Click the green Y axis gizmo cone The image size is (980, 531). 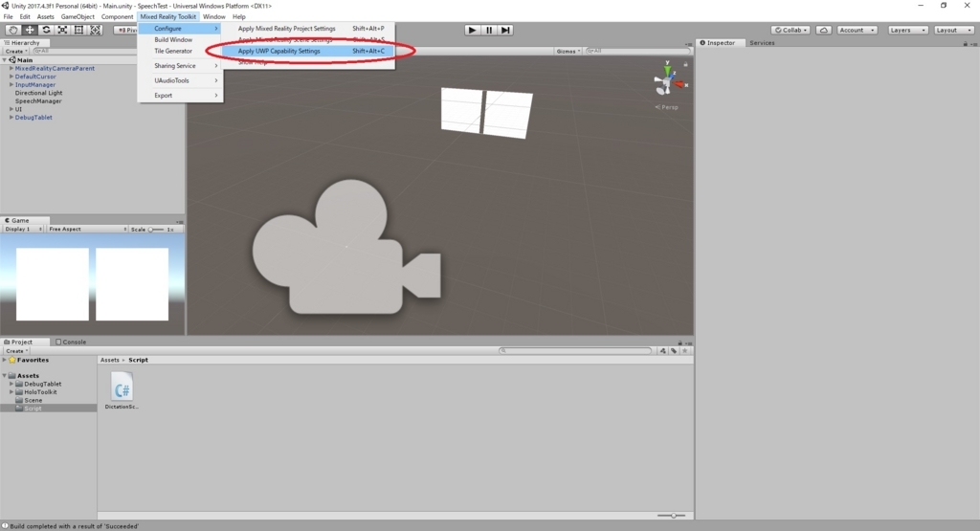(x=667, y=70)
